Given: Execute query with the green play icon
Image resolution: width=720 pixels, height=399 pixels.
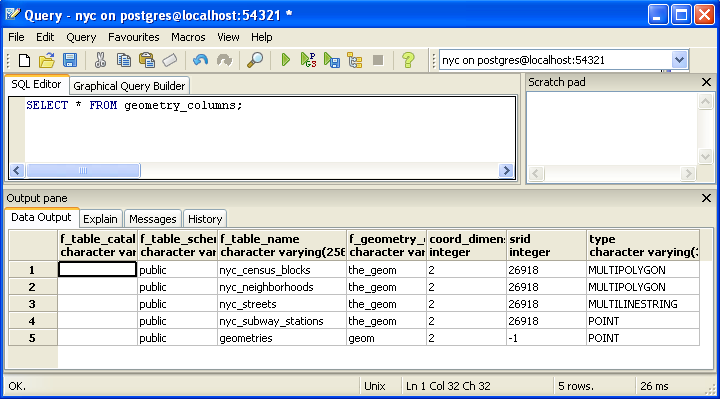Looking at the screenshot, I should pos(285,60).
